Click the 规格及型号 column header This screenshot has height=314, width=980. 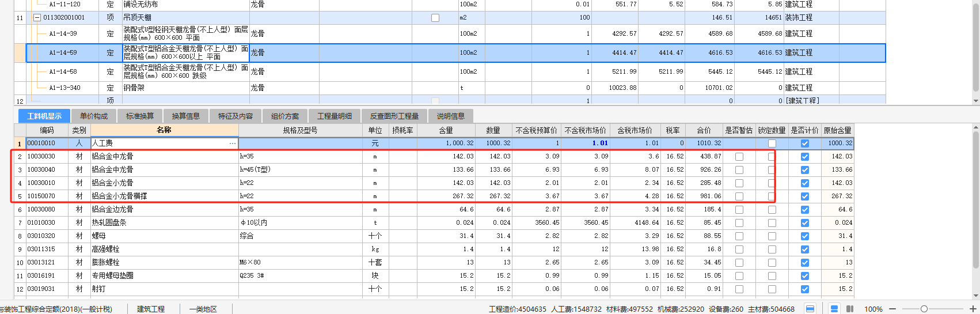point(300,130)
